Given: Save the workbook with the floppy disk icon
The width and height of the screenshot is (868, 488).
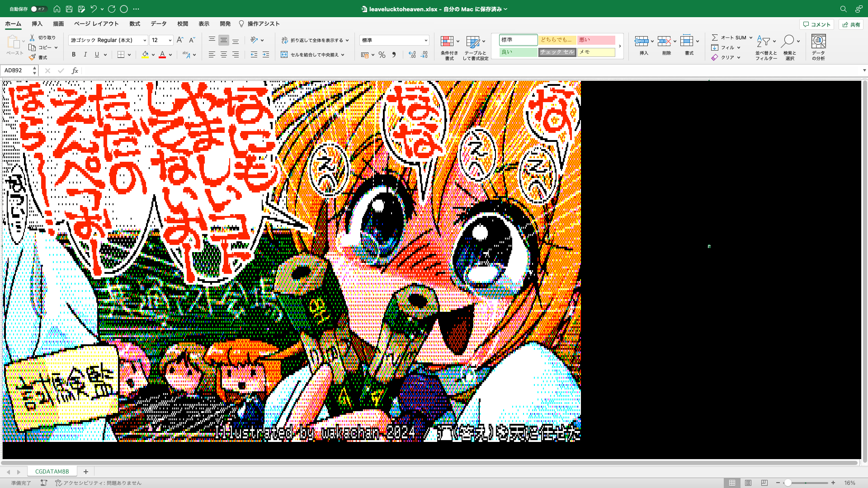Looking at the screenshot, I should 69,9.
